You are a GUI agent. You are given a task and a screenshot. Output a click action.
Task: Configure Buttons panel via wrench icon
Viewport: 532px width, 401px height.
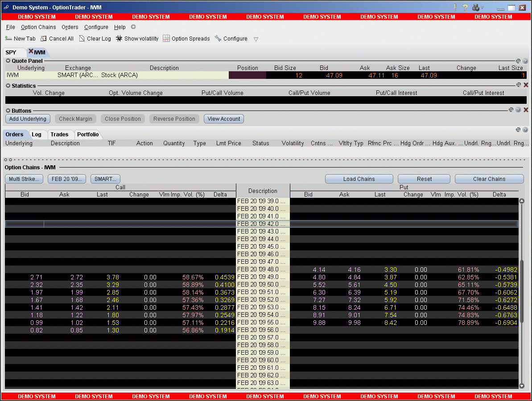click(511, 110)
